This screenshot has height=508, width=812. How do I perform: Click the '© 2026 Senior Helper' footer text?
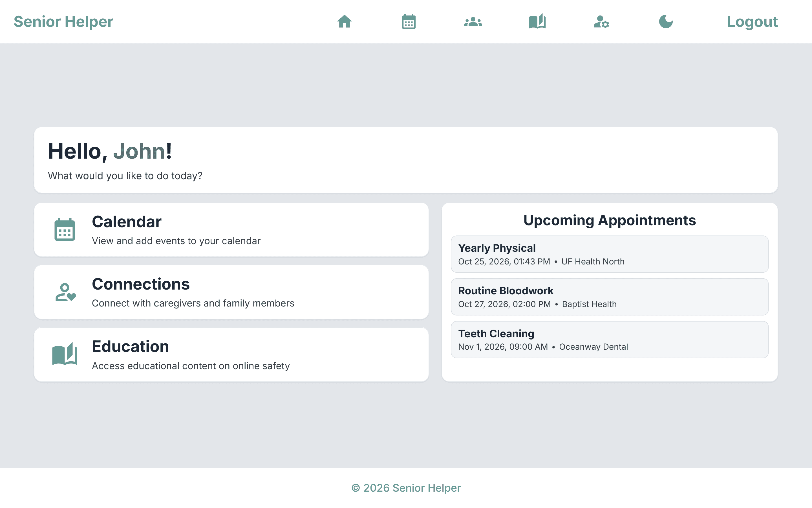coord(406,488)
